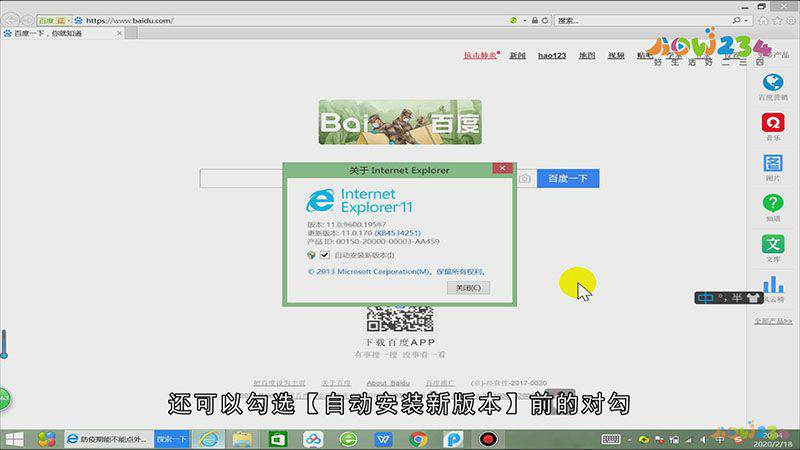The height and width of the screenshot is (450, 800).
Task: Click the shirt skin icon on IME toolbar
Action: (x=753, y=298)
